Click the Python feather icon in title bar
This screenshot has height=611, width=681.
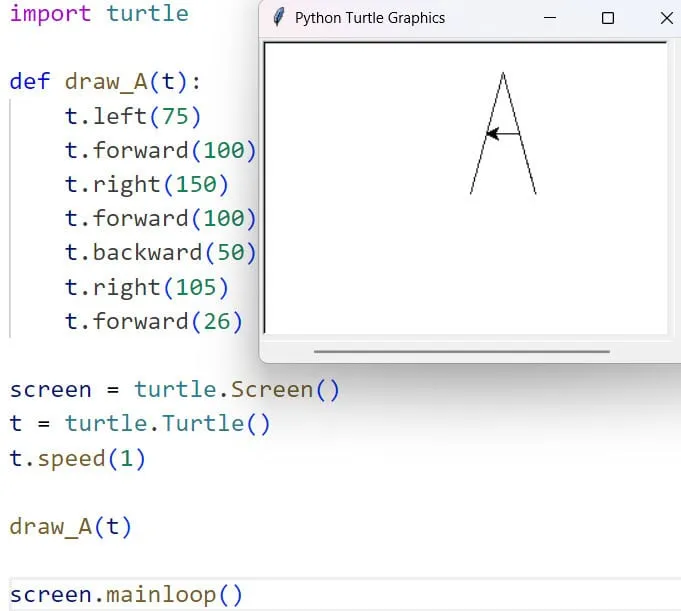[x=279, y=18]
